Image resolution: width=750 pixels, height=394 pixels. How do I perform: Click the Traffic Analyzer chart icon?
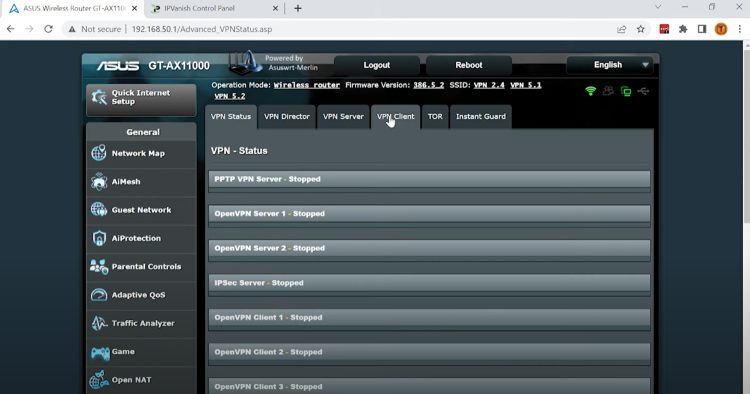[x=99, y=323]
